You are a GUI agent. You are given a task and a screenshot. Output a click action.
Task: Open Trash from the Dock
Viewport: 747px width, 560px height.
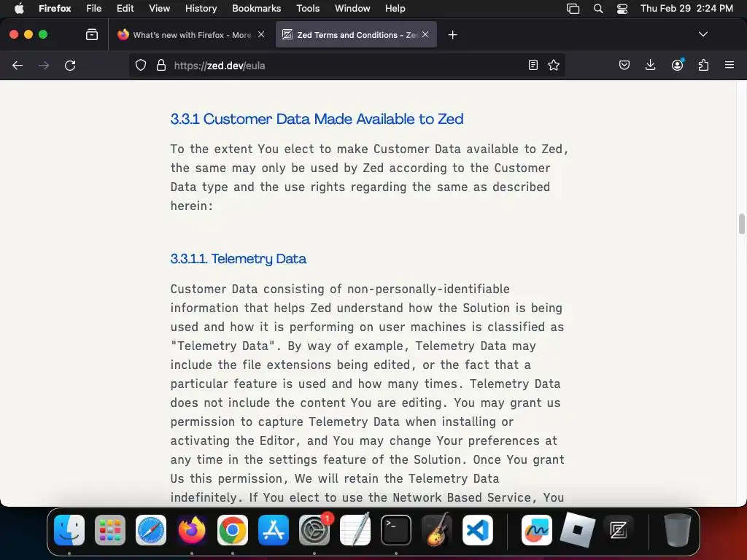[677, 530]
